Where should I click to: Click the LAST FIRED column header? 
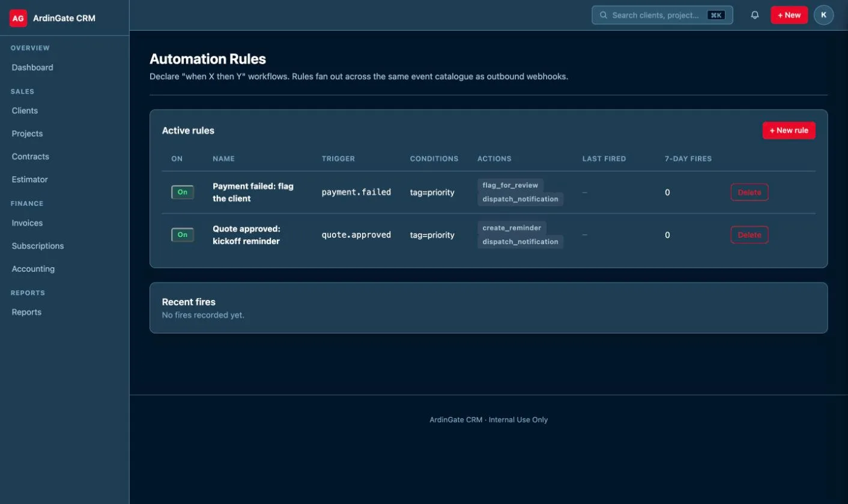tap(604, 159)
